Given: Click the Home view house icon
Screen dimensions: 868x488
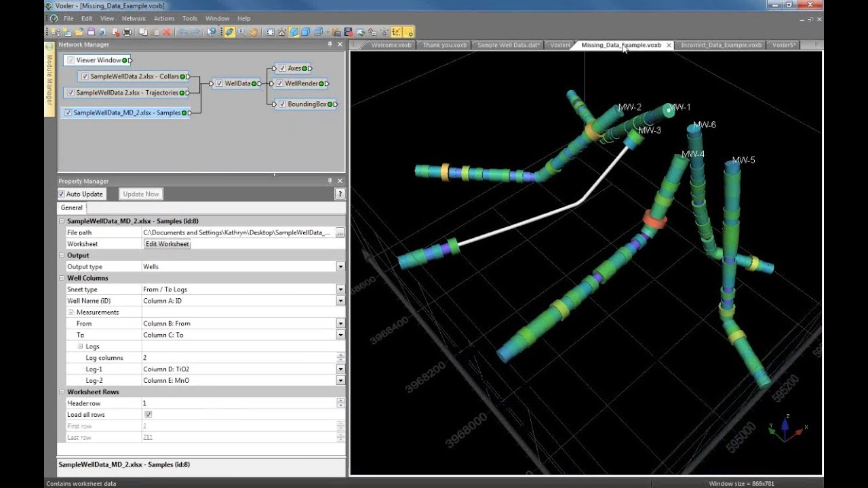Looking at the screenshot, I should [281, 32].
